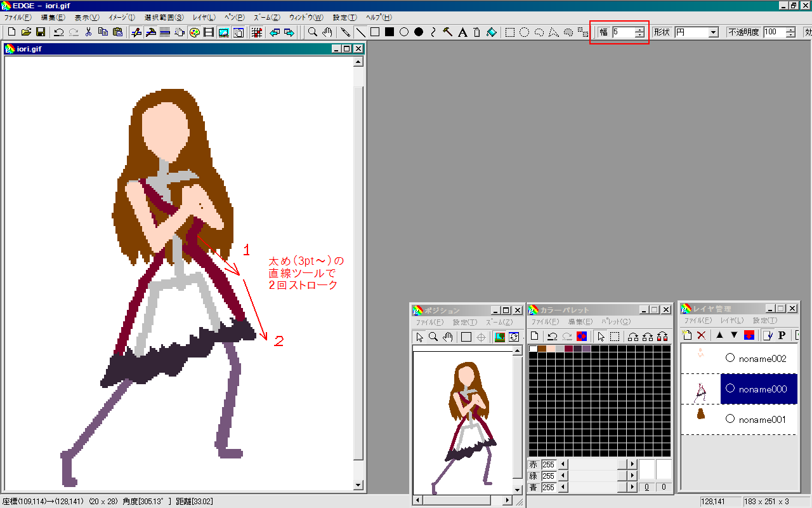Select the rectangular selection tool
This screenshot has width=812, height=508.
pos(510,32)
